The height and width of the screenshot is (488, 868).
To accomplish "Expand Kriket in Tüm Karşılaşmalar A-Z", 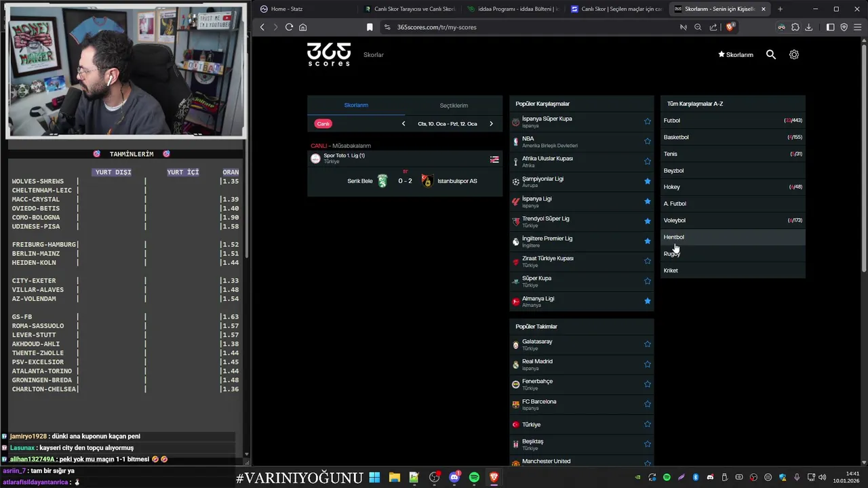I will [x=733, y=270].
